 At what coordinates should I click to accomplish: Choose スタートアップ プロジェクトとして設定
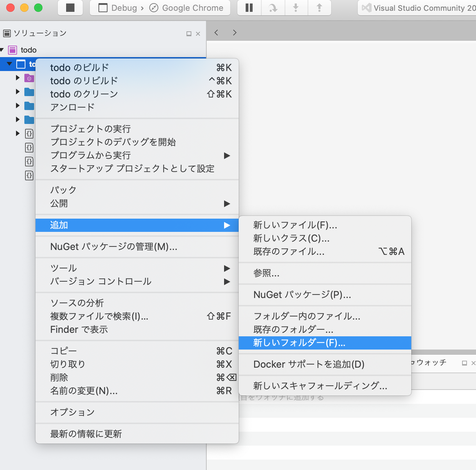click(137, 169)
